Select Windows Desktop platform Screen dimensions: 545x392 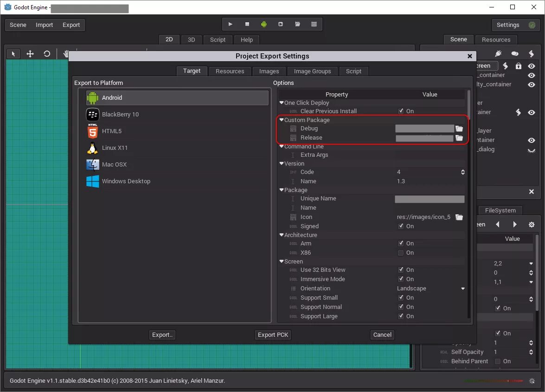[x=177, y=181]
